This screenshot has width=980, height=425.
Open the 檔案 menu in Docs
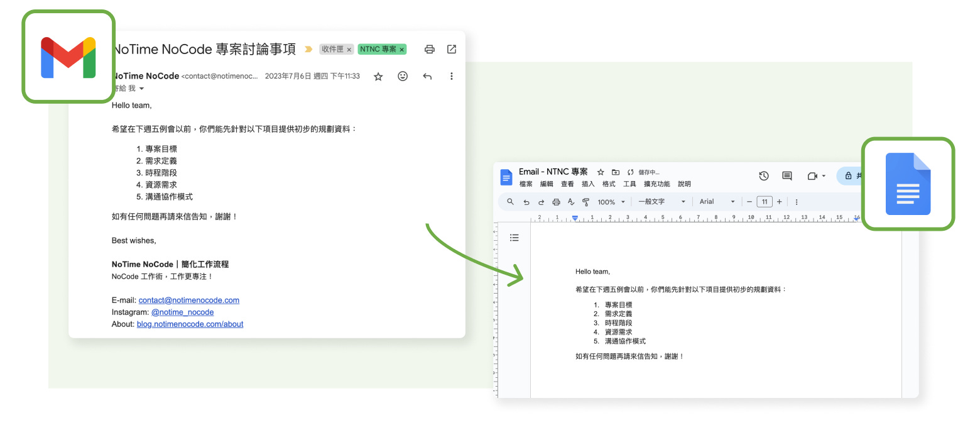[526, 184]
